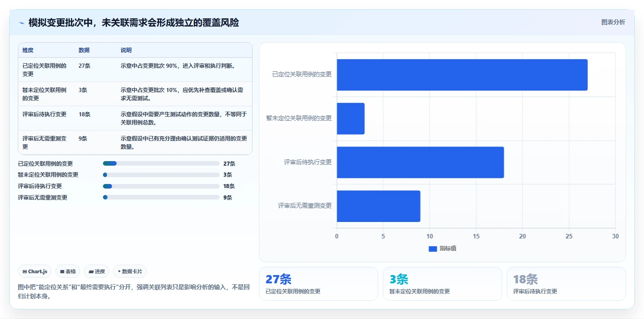Select the 数据卡片 tag chip
Viewport: 644px width, 319px height.
(x=130, y=271)
